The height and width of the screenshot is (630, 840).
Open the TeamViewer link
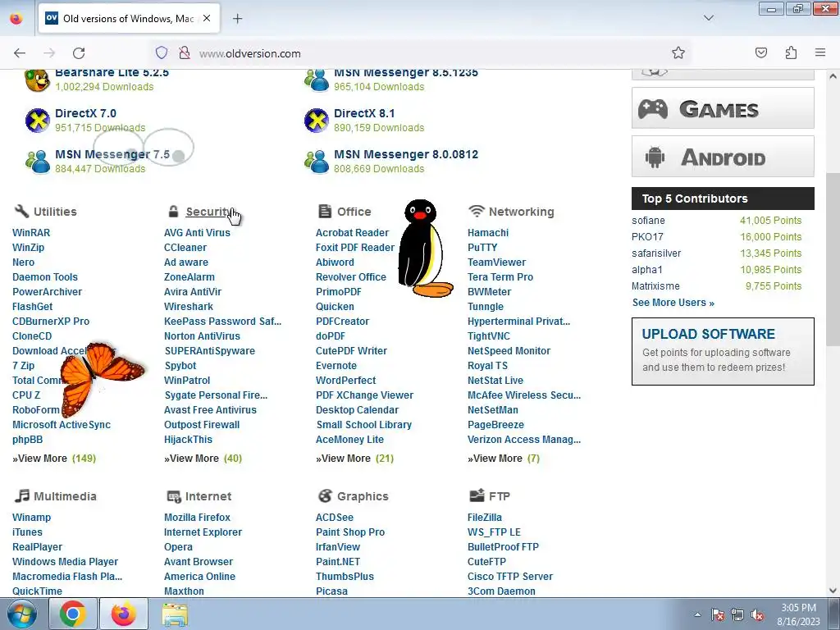tap(496, 262)
